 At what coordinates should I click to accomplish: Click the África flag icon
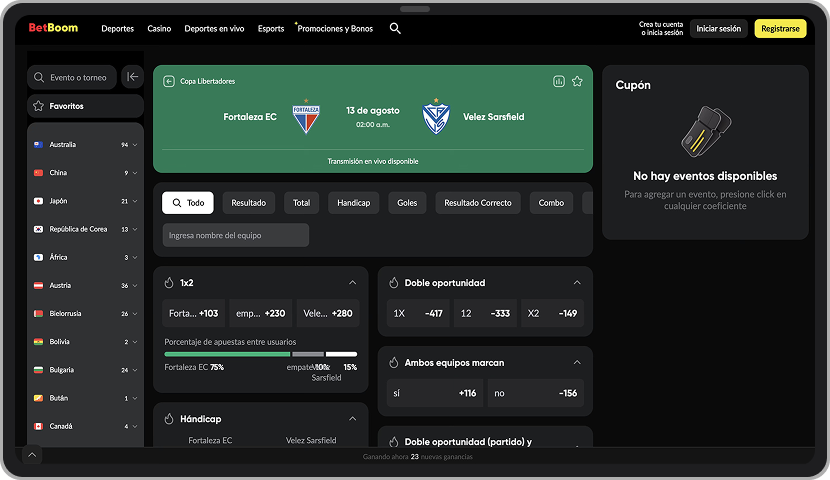(38, 257)
